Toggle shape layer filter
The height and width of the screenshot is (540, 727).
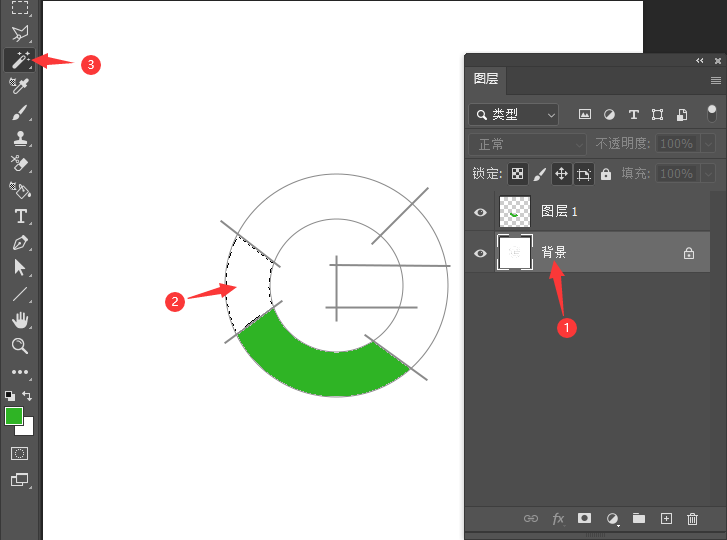coord(657,114)
